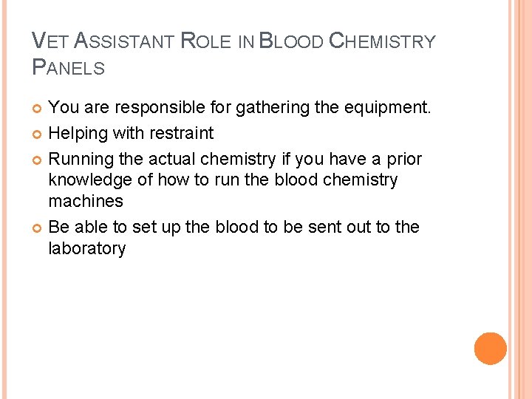Image resolution: width=532 pixels, height=399 pixels.
Task: Click the peach vertical border on left edge
Action: click(x=4, y=199)
